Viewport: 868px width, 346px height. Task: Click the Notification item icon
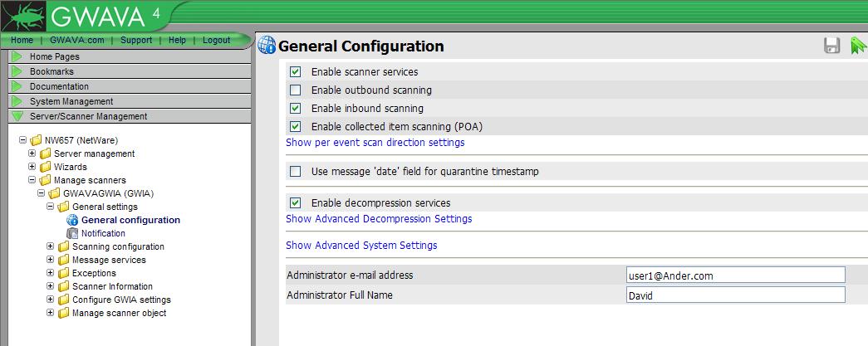[72, 233]
